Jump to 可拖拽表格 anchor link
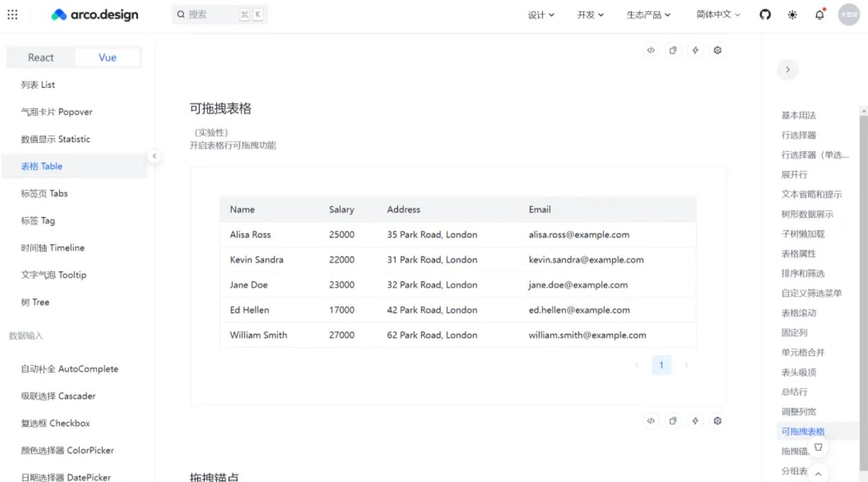Screen dimensions: 868x482 click(803, 431)
